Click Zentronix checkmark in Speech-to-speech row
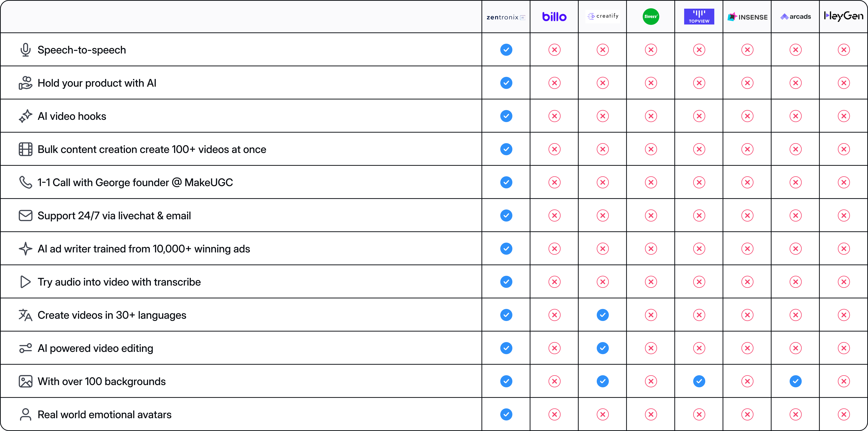The width and height of the screenshot is (868, 431). pos(506,50)
